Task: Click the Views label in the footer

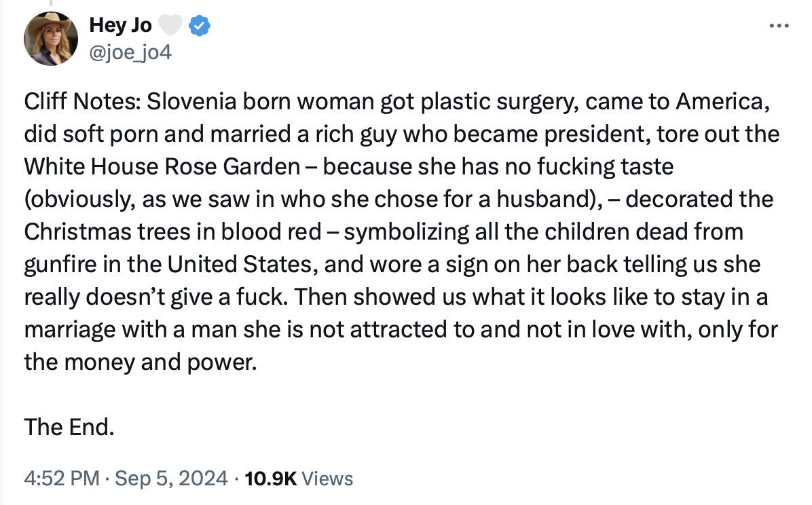Action: tap(327, 478)
